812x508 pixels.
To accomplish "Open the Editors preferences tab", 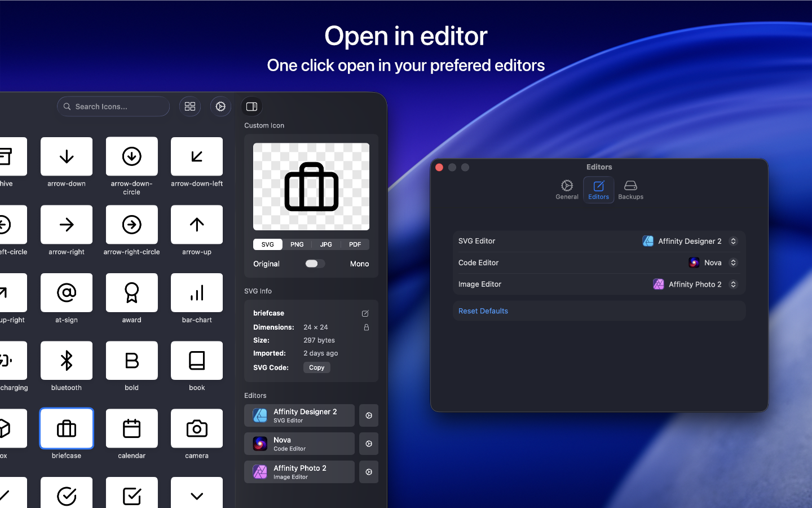I will [599, 190].
